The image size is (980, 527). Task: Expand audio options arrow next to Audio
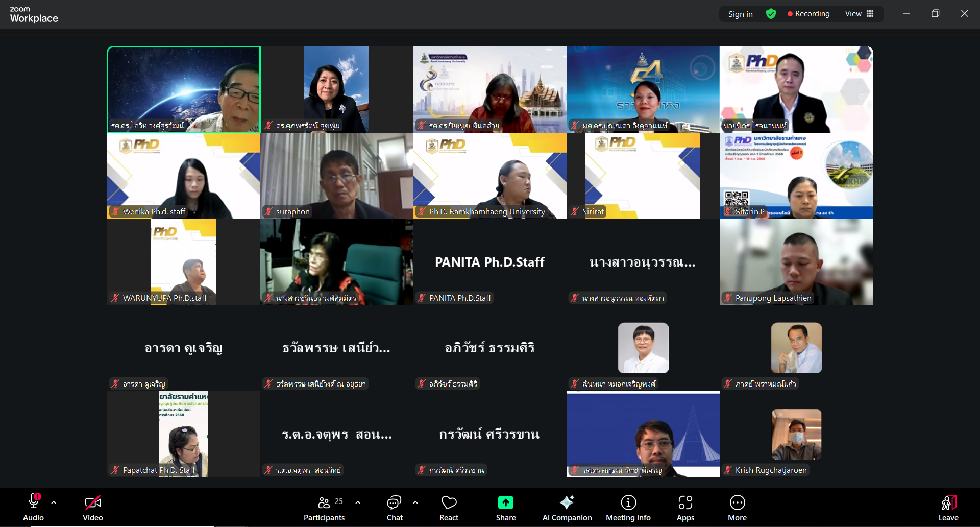pyautogui.click(x=54, y=502)
